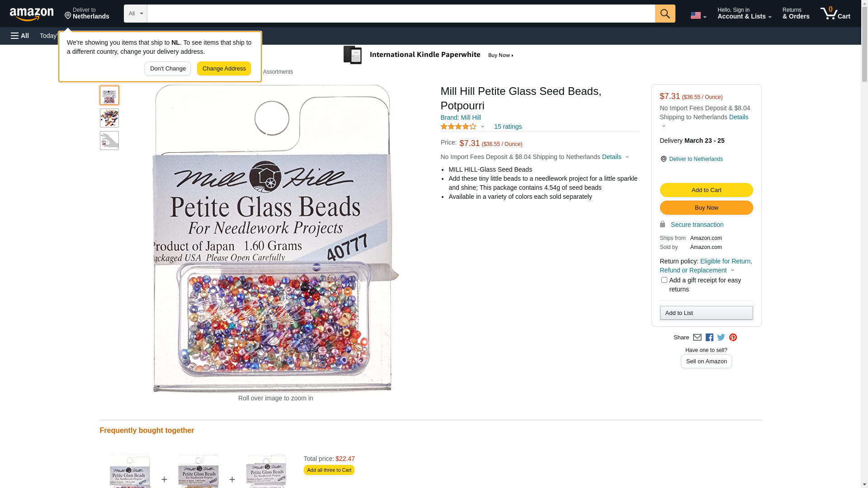Open the Add to List dropdown
The image size is (868, 488).
click(x=706, y=313)
